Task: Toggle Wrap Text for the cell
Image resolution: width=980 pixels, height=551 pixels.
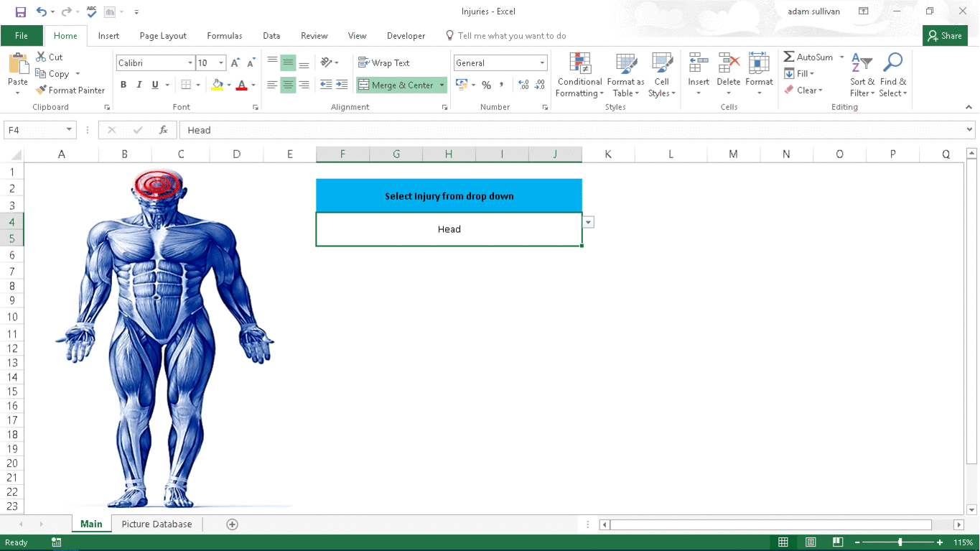Action: click(384, 63)
